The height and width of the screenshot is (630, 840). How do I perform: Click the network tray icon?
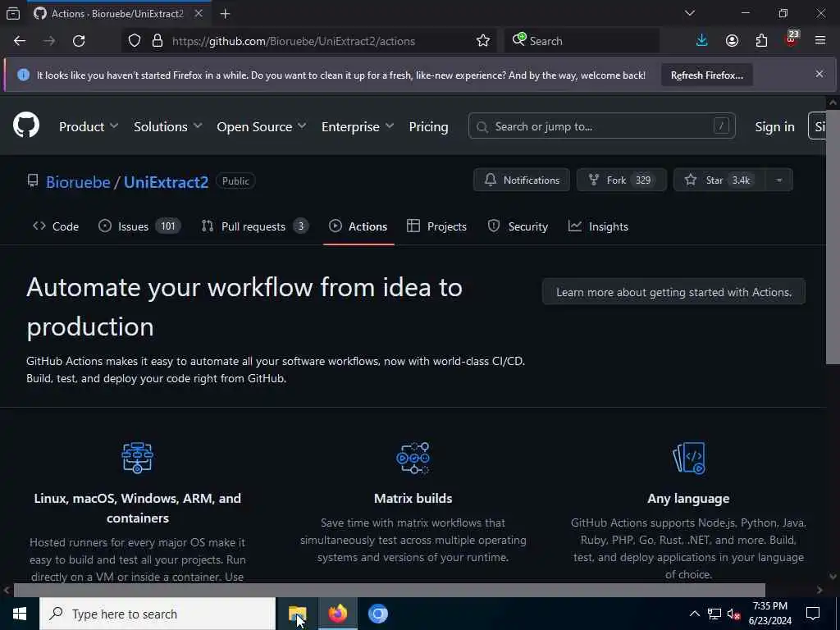point(714,614)
